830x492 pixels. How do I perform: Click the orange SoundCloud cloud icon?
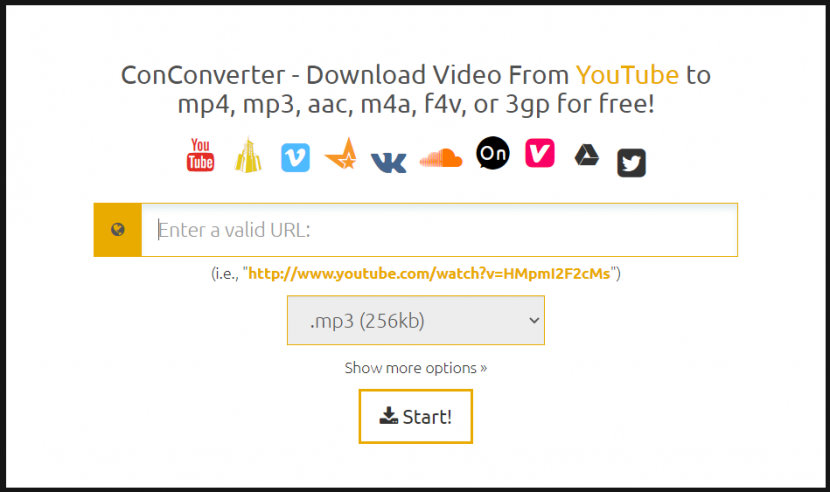click(x=441, y=158)
